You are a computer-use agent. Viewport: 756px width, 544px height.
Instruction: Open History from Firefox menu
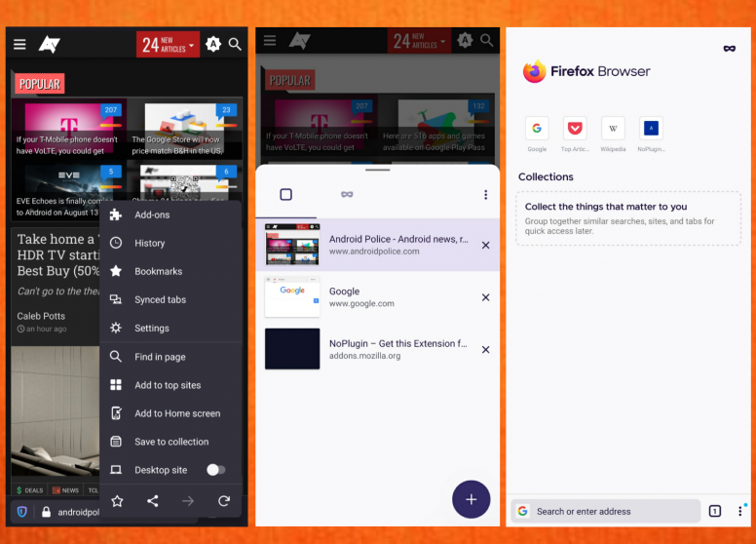point(170,243)
